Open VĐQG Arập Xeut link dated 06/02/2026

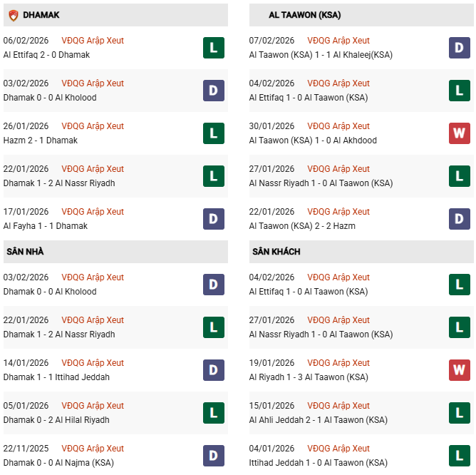pos(92,41)
